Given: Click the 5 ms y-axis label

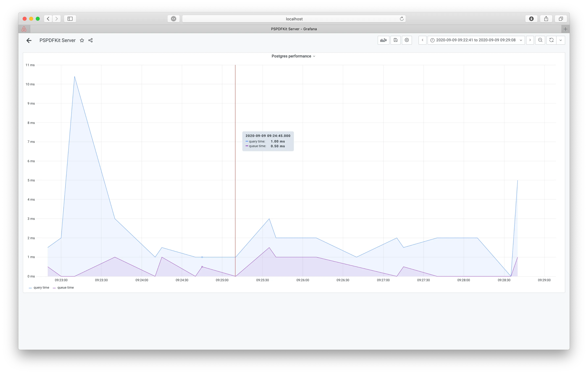Looking at the screenshot, I should pyautogui.click(x=31, y=180).
